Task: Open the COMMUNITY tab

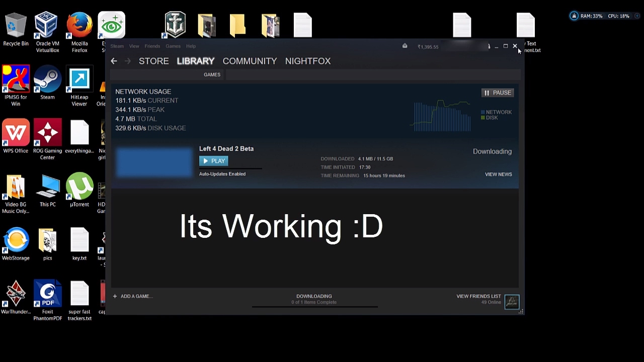Action: click(x=250, y=61)
